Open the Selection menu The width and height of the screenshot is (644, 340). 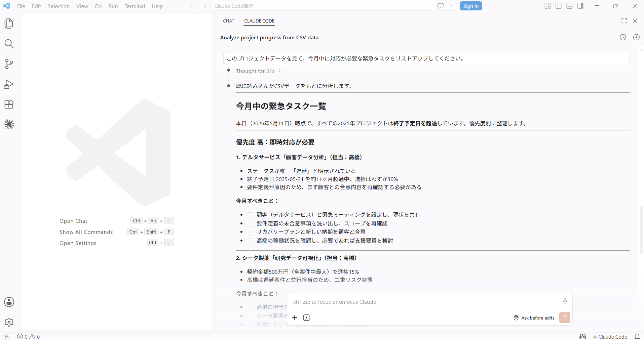point(59,6)
